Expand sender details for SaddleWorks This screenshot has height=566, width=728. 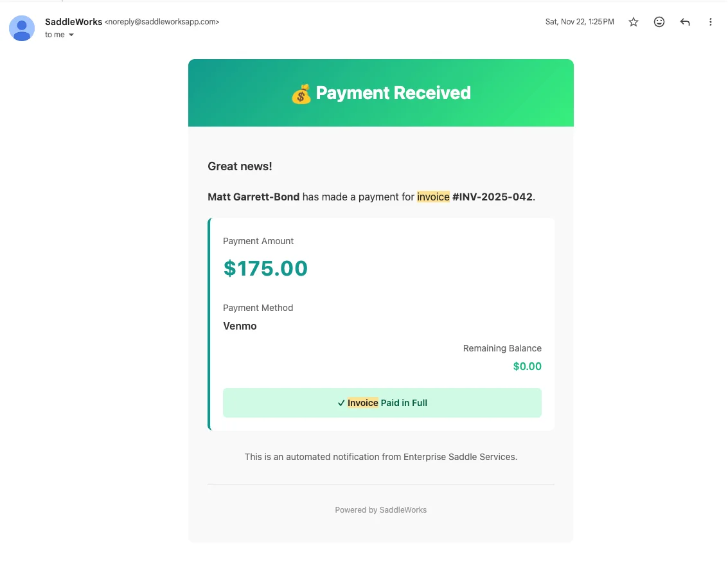coord(73,21)
